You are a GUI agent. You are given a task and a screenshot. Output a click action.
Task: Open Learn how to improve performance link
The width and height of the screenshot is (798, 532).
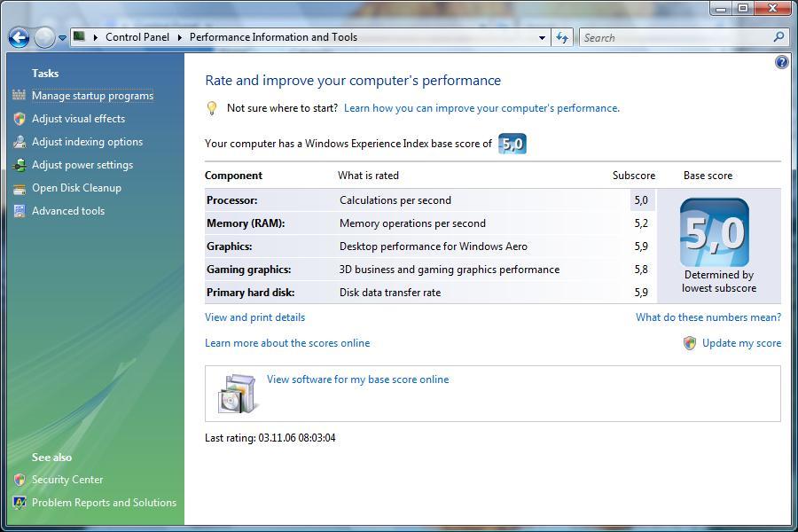481,108
